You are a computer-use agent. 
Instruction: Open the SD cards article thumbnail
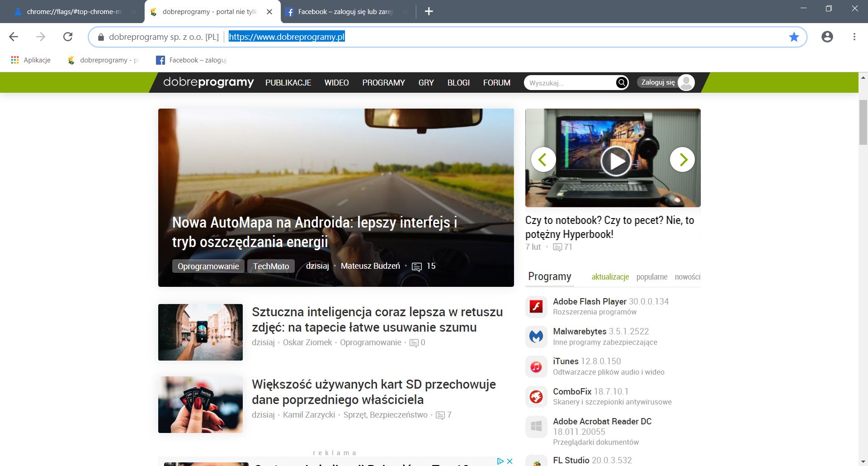(200, 404)
